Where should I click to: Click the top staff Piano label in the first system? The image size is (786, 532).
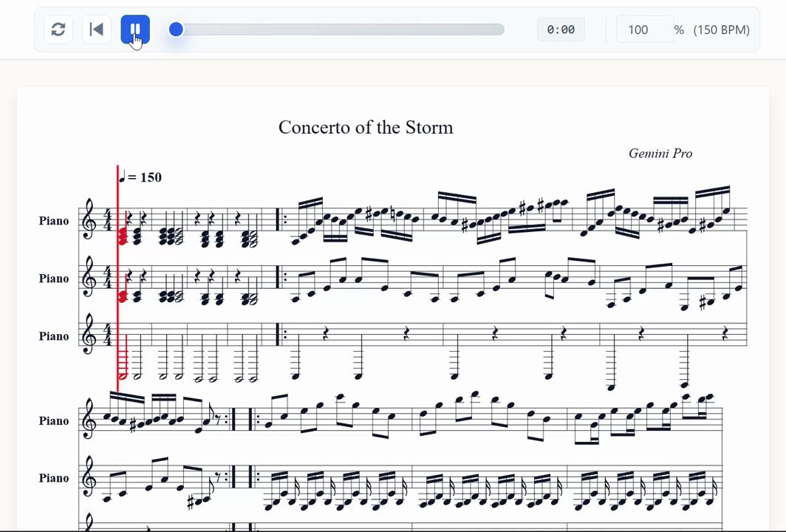coord(54,221)
